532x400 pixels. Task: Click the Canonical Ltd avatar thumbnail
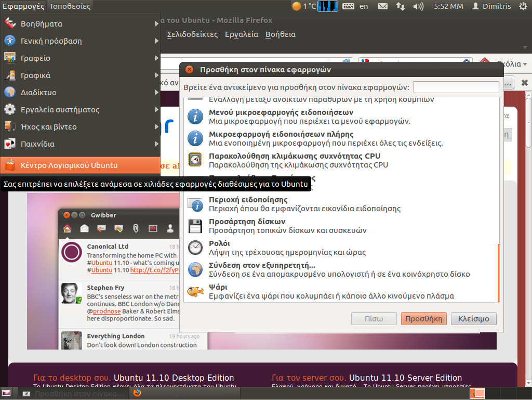(72, 252)
